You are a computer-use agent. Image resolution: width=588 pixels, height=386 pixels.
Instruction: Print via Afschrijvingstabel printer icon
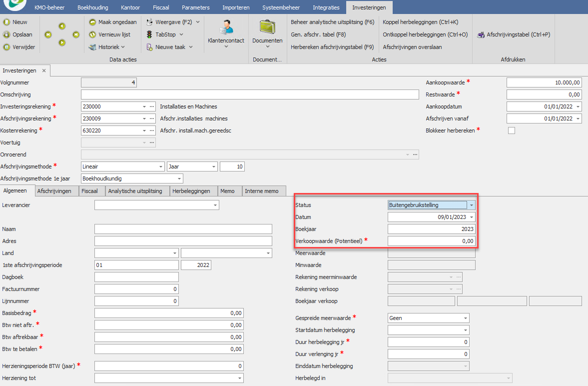pos(481,34)
